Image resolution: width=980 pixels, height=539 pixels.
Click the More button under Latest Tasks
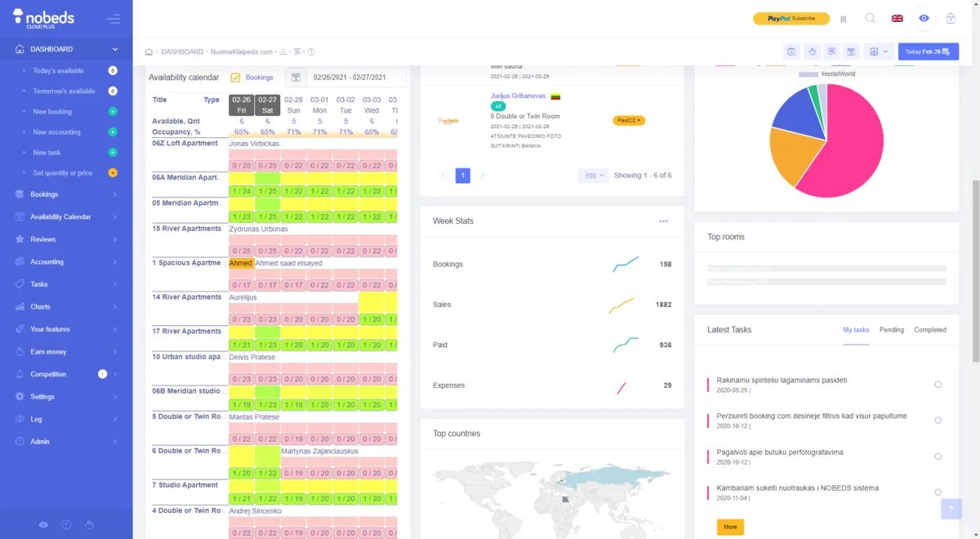point(729,527)
